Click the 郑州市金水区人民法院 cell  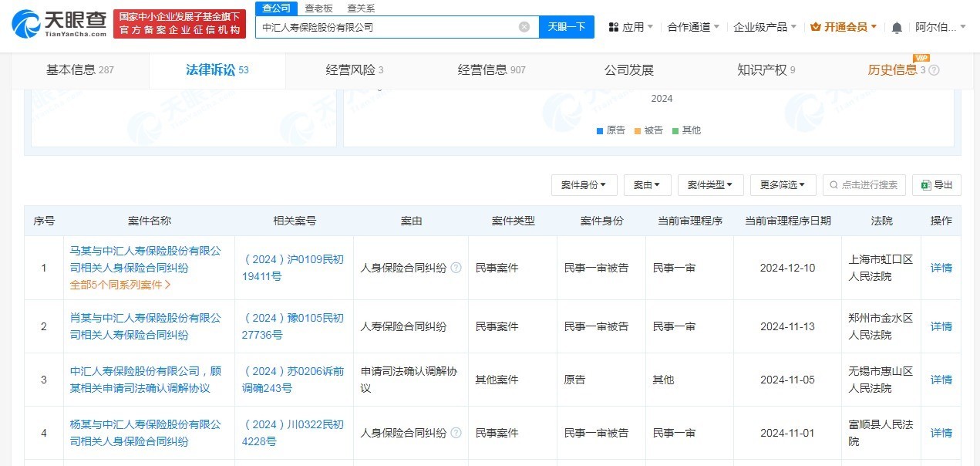(881, 326)
